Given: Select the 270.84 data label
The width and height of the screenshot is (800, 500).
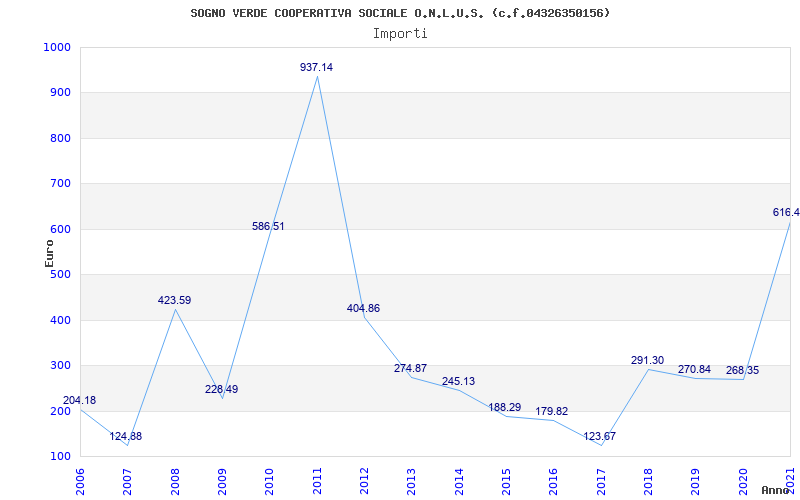Looking at the screenshot, I should click(x=694, y=369).
